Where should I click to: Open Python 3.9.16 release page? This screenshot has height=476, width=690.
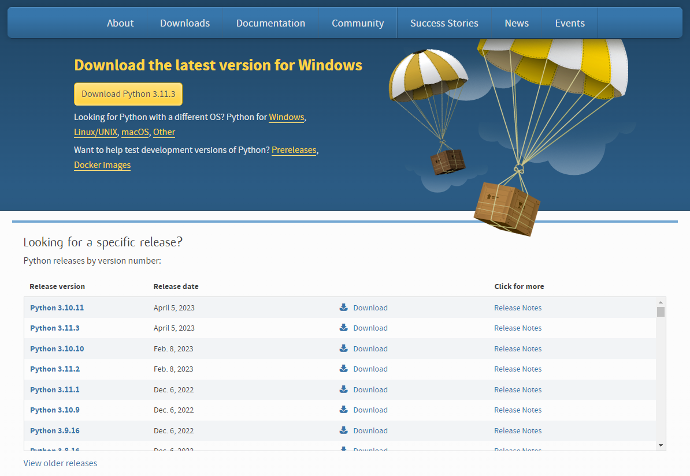(x=55, y=430)
